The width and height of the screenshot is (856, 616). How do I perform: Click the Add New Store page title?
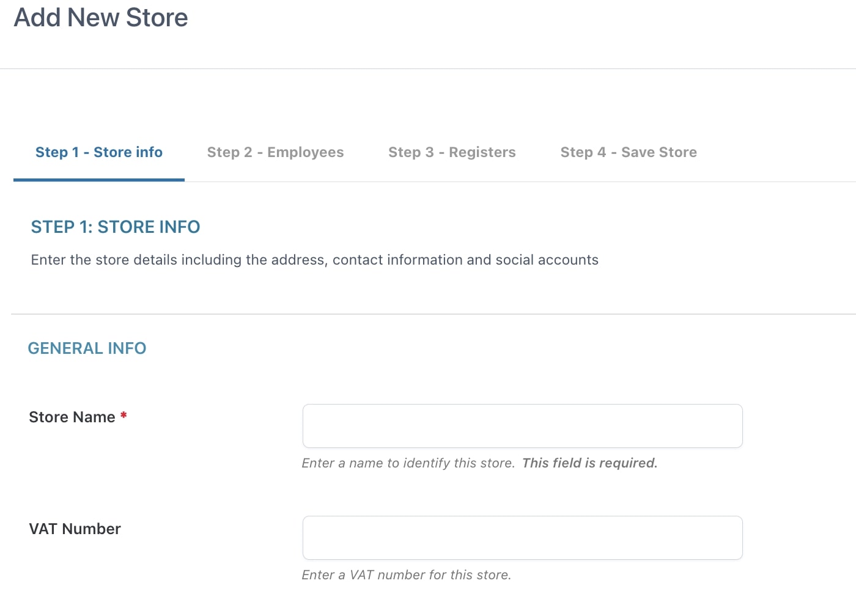(101, 17)
